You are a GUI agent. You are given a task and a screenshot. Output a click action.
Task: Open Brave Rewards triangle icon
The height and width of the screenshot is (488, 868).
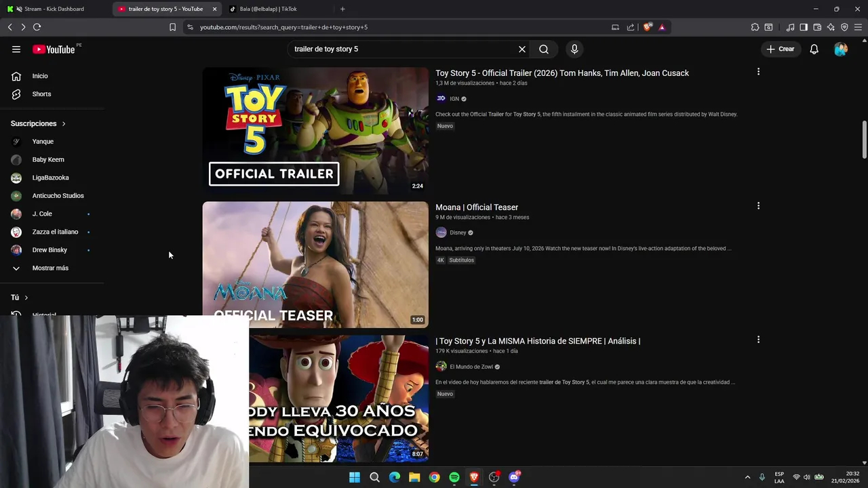[x=662, y=27]
